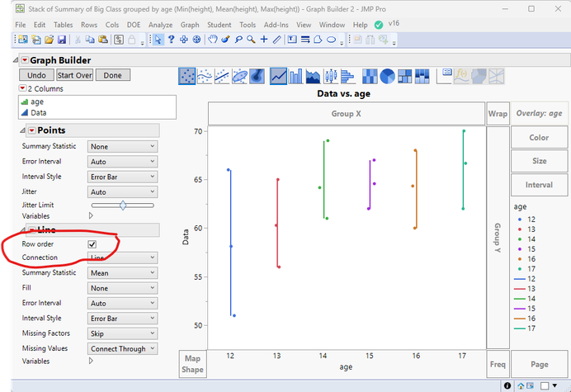
Task: Pick the Pie chart element icon
Action: 387,76
